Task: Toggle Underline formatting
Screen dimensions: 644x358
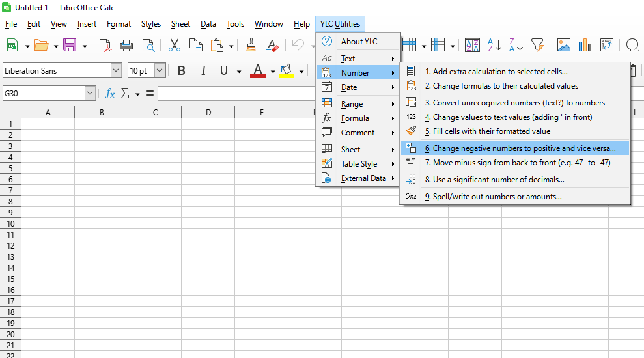Action: pos(224,71)
